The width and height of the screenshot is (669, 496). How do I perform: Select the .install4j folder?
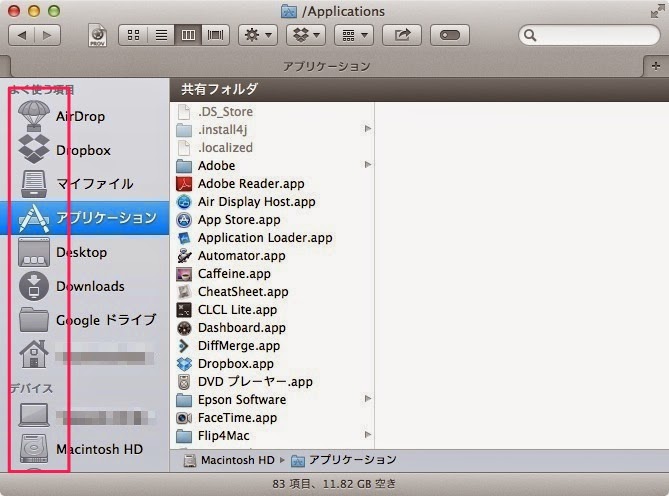[272, 130]
